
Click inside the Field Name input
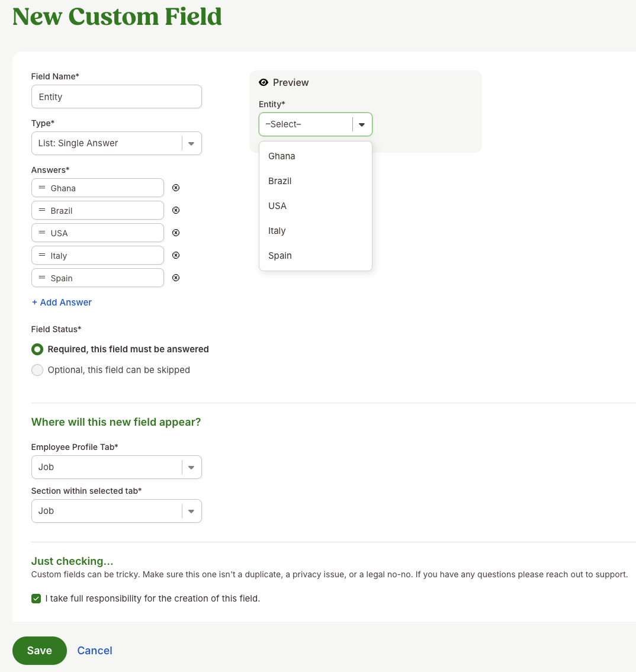(x=116, y=97)
